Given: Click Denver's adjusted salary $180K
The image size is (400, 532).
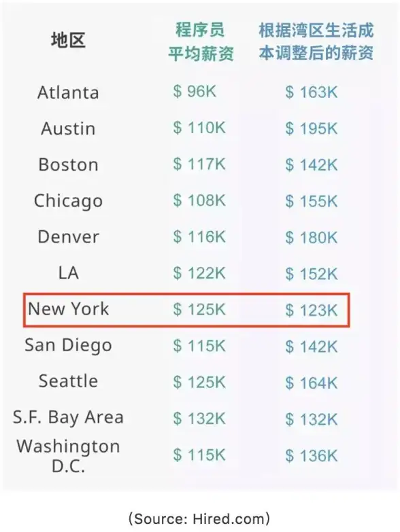Looking at the screenshot, I should click(x=312, y=238).
